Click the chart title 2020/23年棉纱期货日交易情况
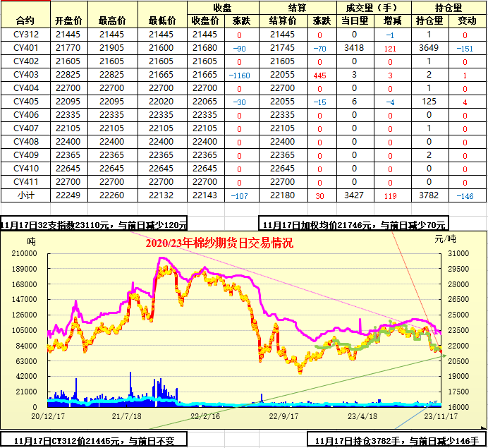The image size is (488, 448). point(219,243)
